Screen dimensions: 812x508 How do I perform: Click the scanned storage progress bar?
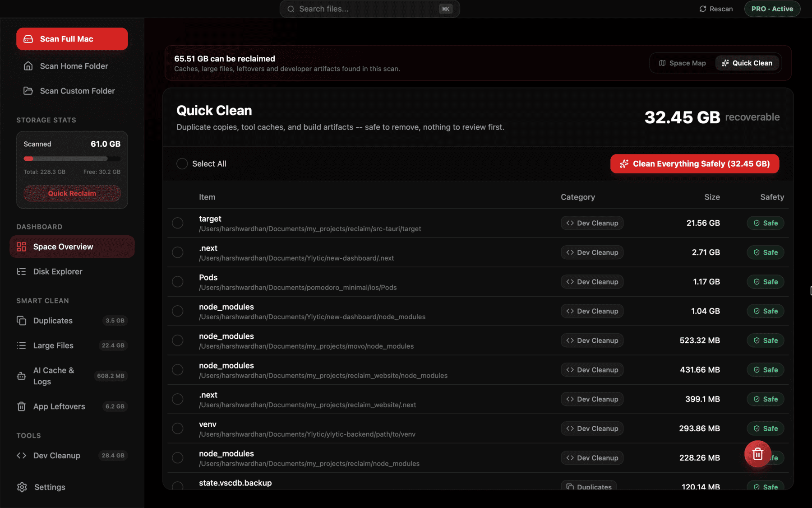[72, 158]
